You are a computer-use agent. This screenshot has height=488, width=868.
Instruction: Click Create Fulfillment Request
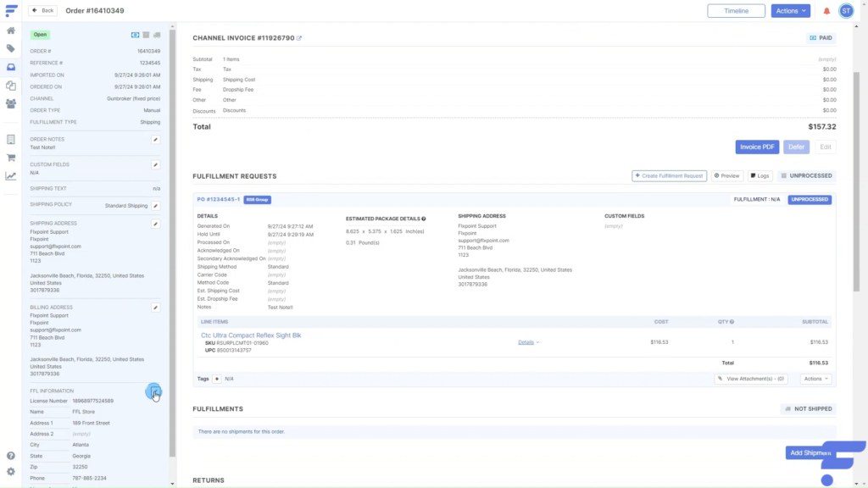click(x=669, y=175)
